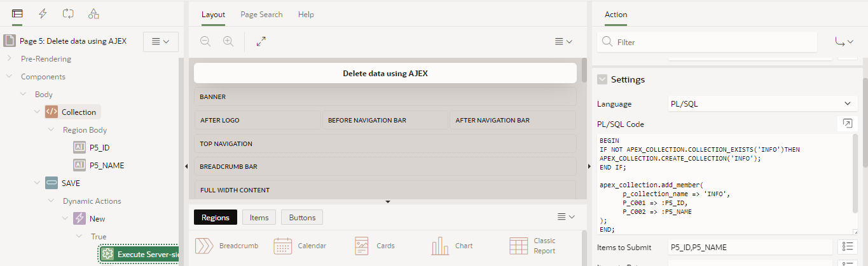Select the Items gallery button
The image size is (868, 266).
tap(259, 218)
